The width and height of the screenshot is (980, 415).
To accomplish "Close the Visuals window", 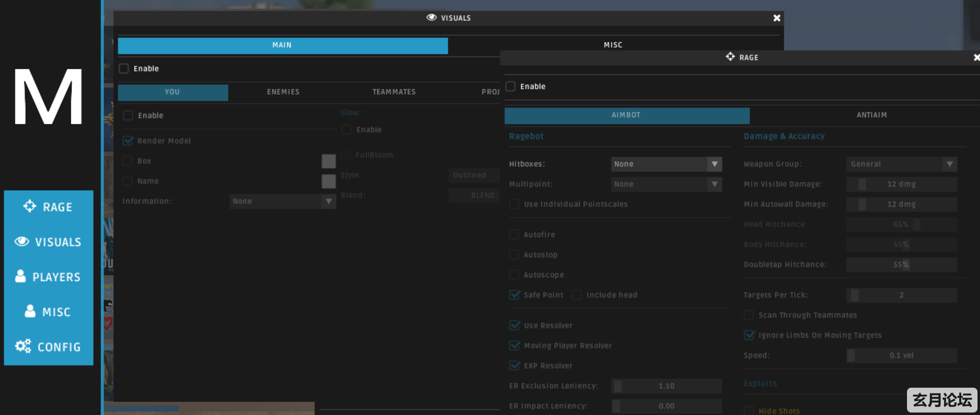I will click(x=777, y=18).
